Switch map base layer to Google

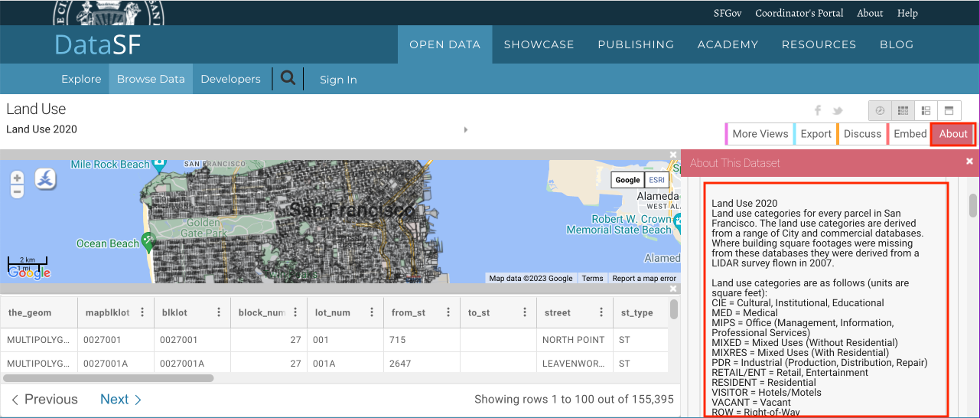click(627, 180)
